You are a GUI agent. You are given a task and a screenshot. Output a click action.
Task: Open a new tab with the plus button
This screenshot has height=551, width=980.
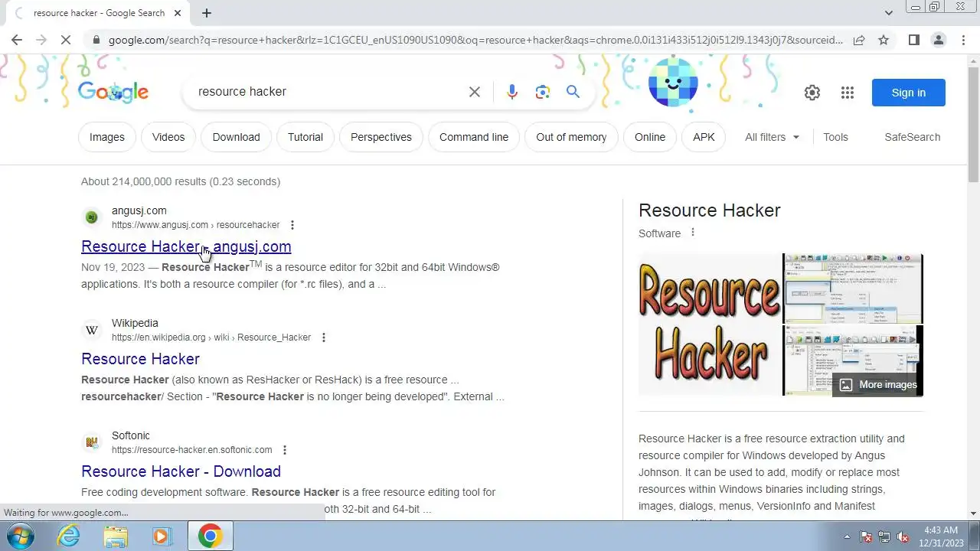(x=207, y=13)
